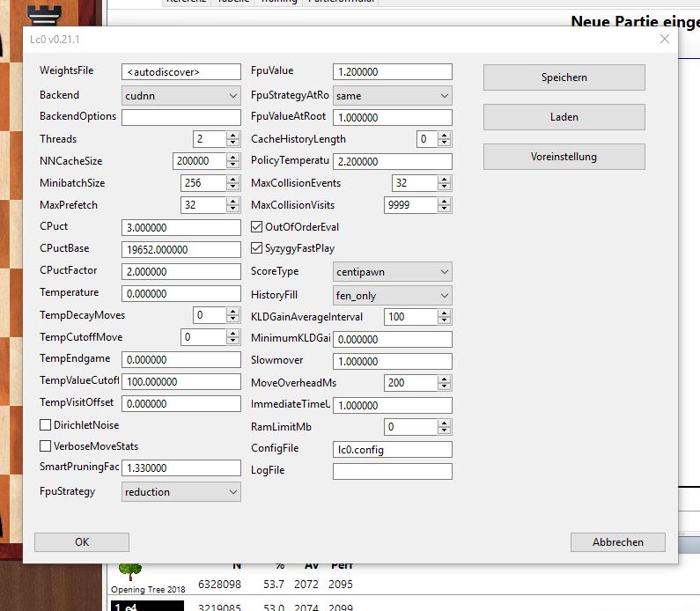700x611 pixels.
Task: Decrease MaxPrefetch with the down arrow
Action: (232, 209)
